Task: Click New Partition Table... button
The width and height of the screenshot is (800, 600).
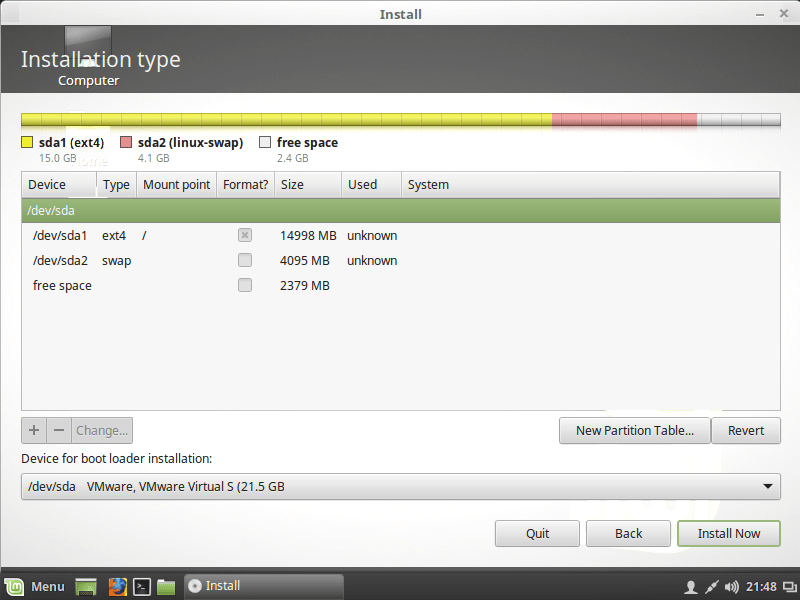Action: [635, 431]
